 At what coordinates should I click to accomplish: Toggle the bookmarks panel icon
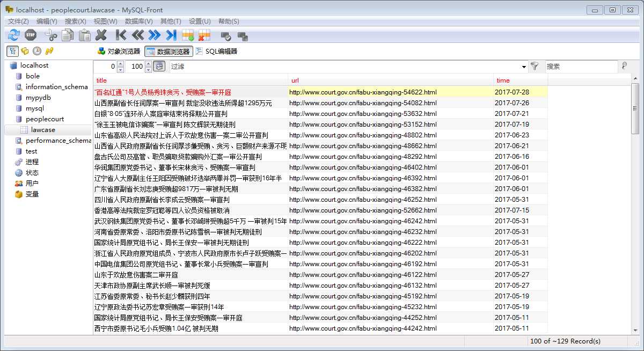point(25,51)
